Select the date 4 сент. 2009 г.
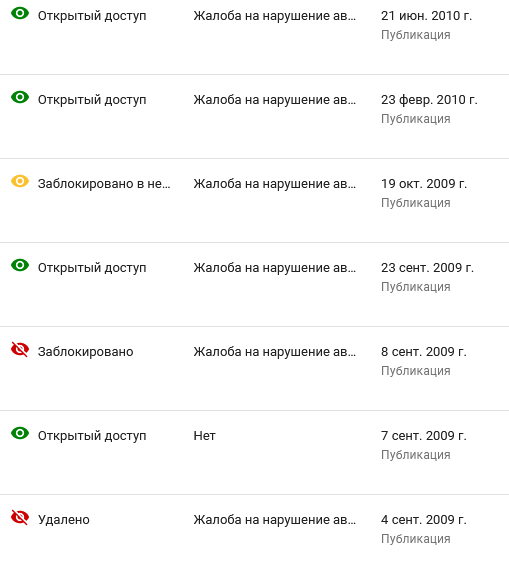The image size is (509, 578). 424,520
